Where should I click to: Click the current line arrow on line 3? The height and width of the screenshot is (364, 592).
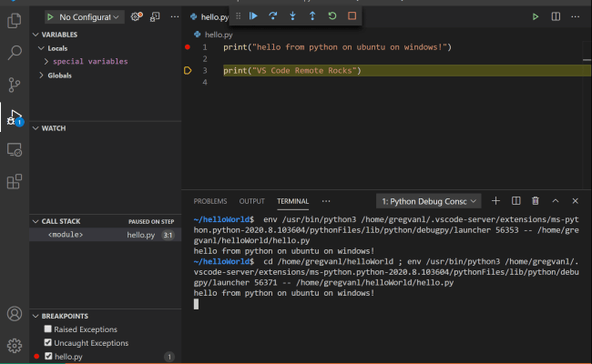[188, 71]
